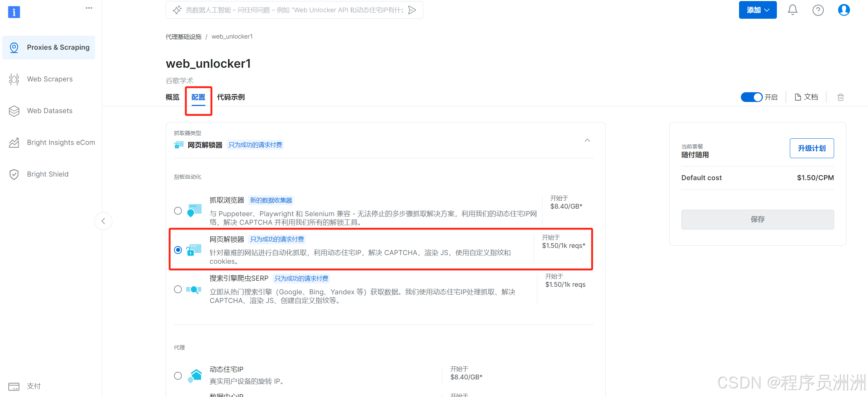Image resolution: width=868 pixels, height=397 pixels.
Task: Click the Bright Shield icon
Action: coord(14,174)
